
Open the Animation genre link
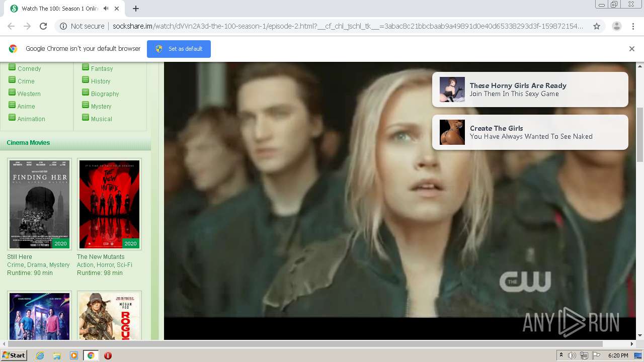[31, 119]
